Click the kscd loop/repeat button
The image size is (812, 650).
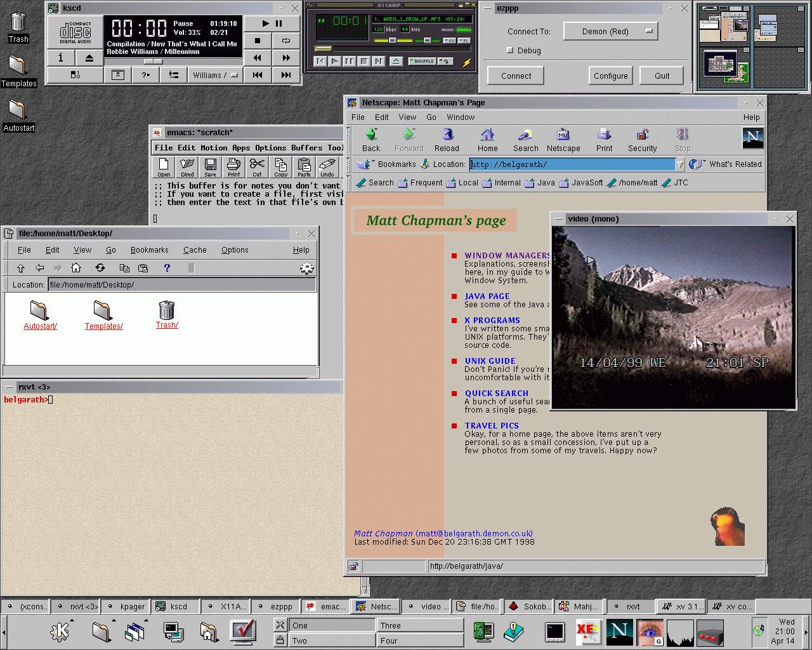(x=285, y=41)
